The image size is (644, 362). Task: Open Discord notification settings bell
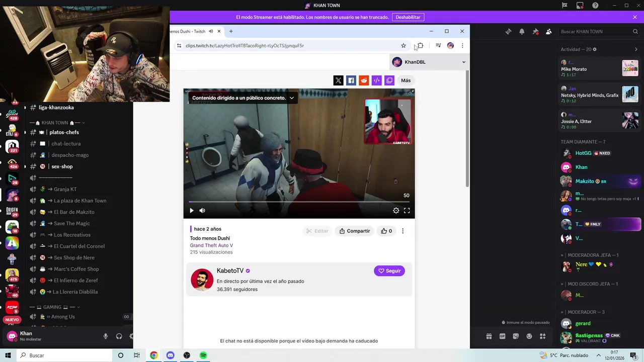[522, 31]
